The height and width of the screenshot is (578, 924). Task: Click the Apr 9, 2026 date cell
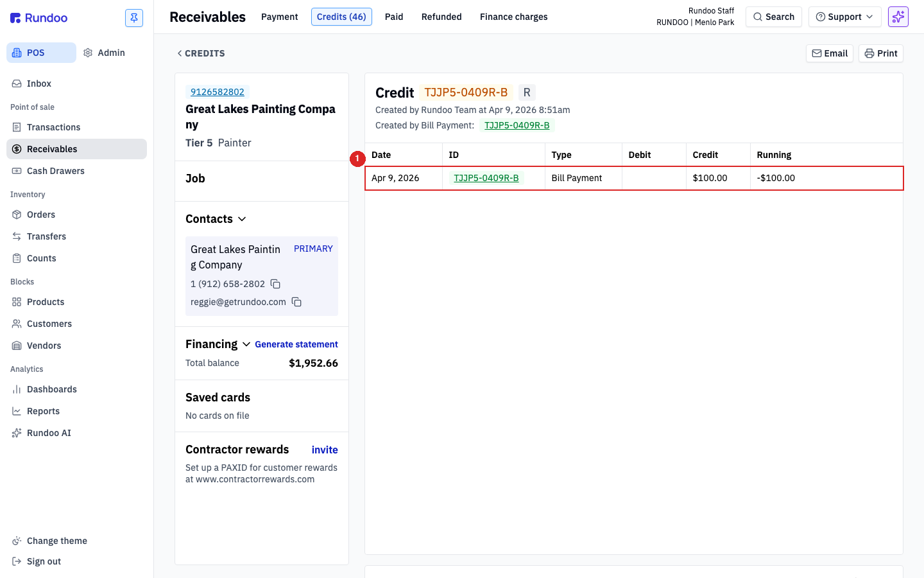click(404, 178)
